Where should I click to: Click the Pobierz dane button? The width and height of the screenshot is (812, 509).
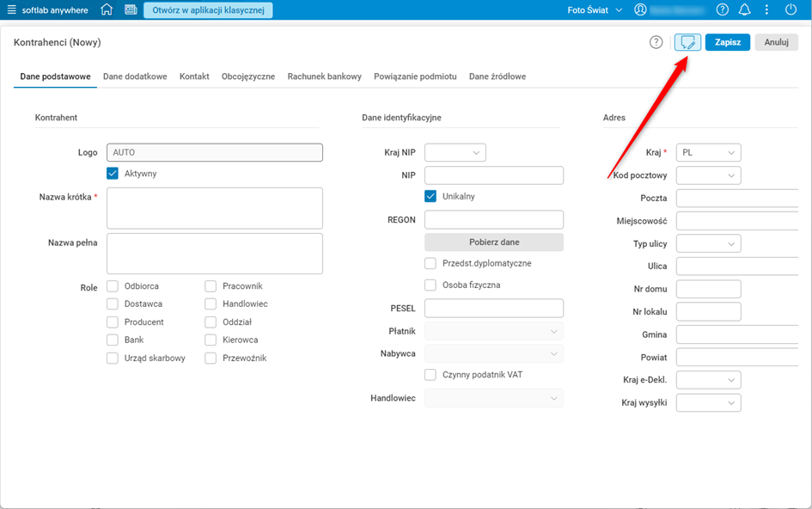point(494,242)
